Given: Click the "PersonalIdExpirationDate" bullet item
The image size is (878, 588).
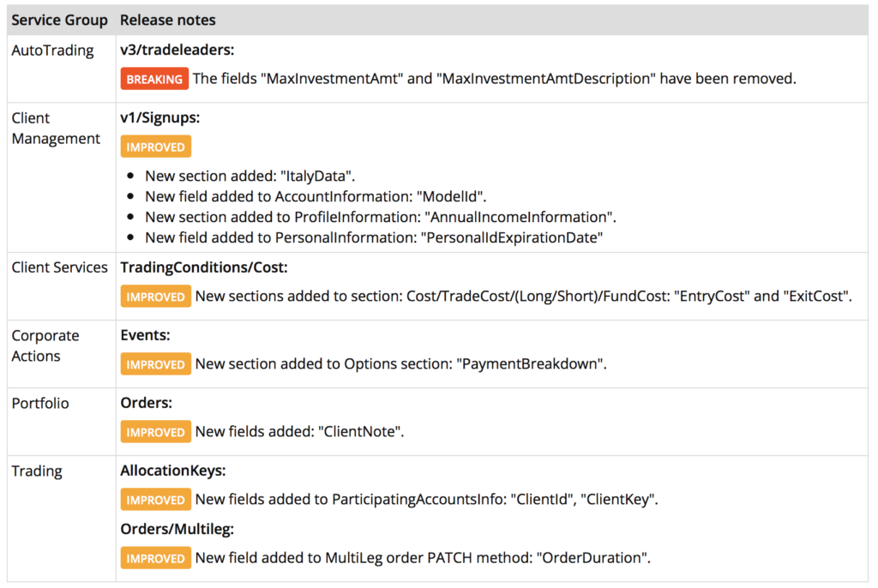Looking at the screenshot, I should coord(374,237).
